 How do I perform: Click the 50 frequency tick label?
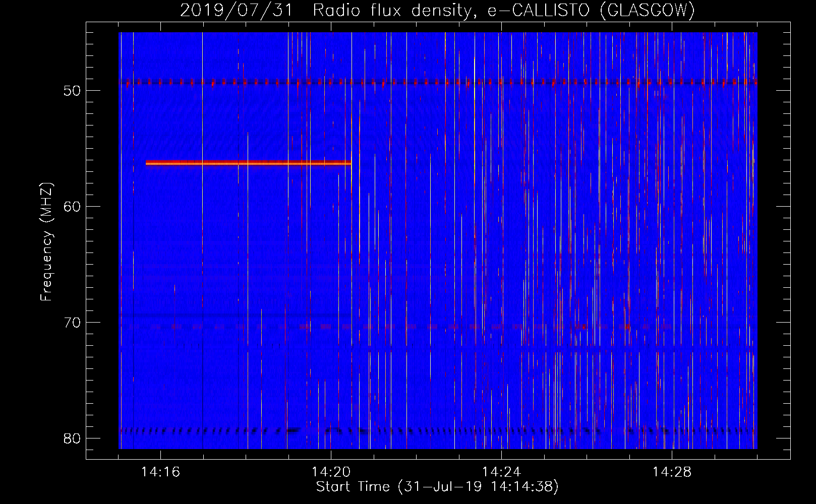[x=72, y=91]
